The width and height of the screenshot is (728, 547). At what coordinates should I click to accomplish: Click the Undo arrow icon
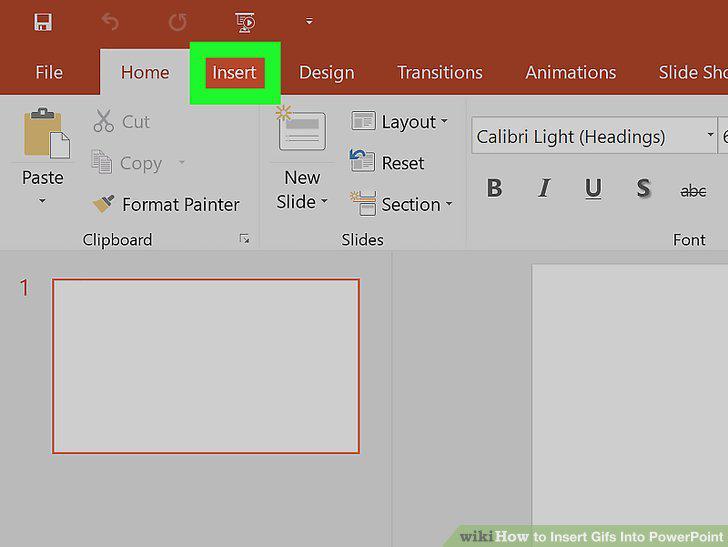[x=110, y=22]
